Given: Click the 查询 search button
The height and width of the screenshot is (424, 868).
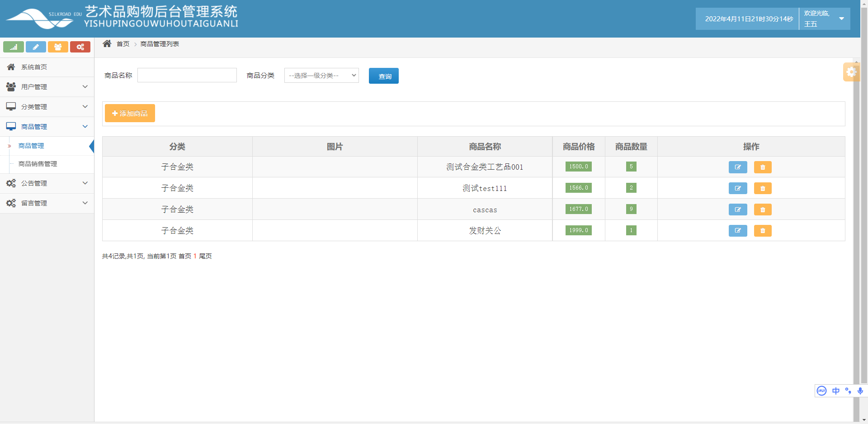Looking at the screenshot, I should (x=384, y=76).
